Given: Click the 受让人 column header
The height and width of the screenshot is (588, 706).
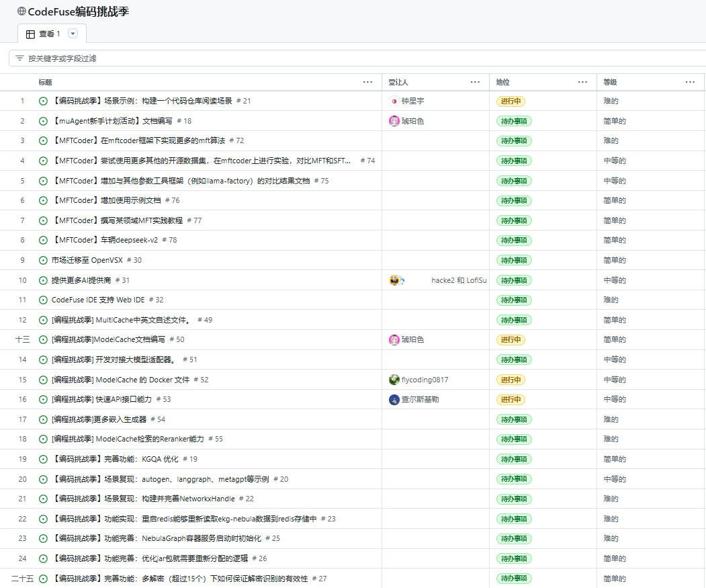Looking at the screenshot, I should [x=398, y=82].
